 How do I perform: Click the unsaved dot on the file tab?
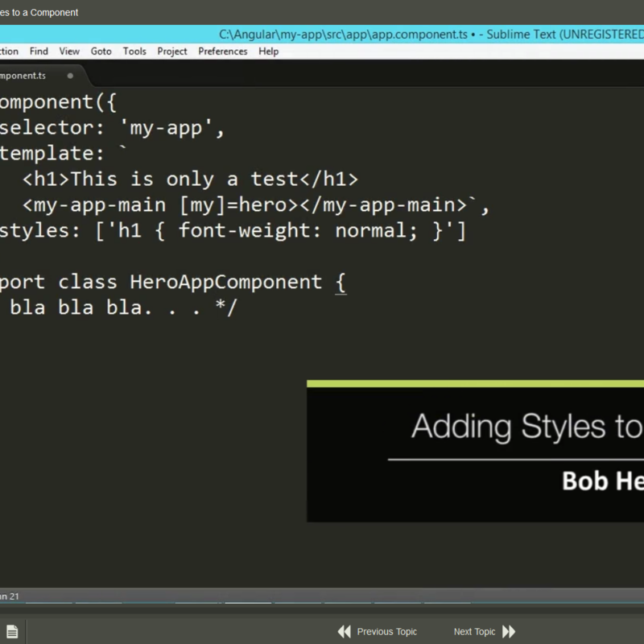[x=70, y=76]
